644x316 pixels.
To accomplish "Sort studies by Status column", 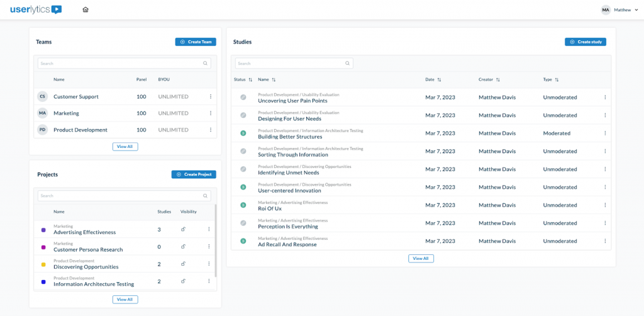I will (250, 80).
